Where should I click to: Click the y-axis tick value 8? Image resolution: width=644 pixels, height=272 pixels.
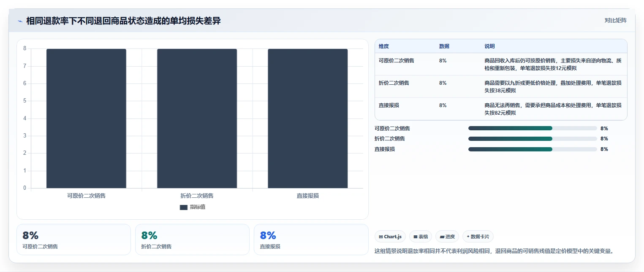[x=24, y=48]
